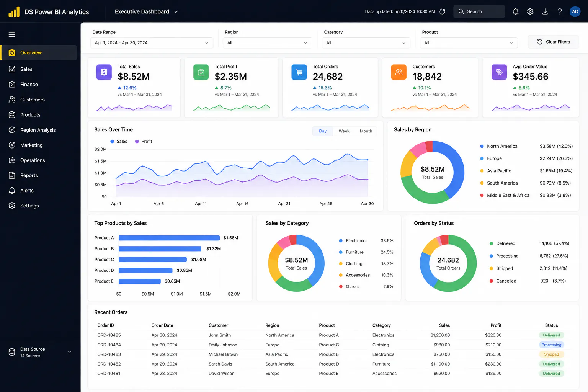Click the Customers icon in sidebar

coord(12,100)
